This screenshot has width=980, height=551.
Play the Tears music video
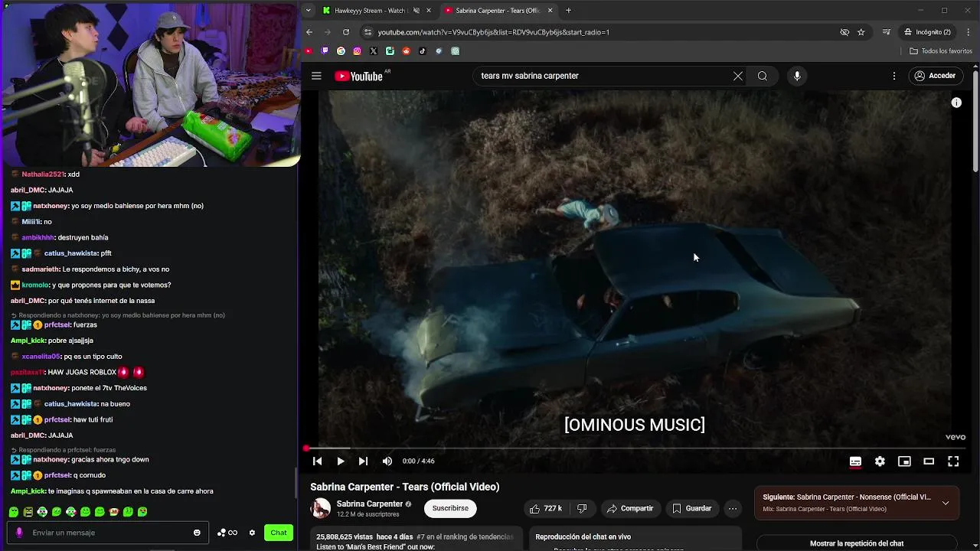(340, 461)
